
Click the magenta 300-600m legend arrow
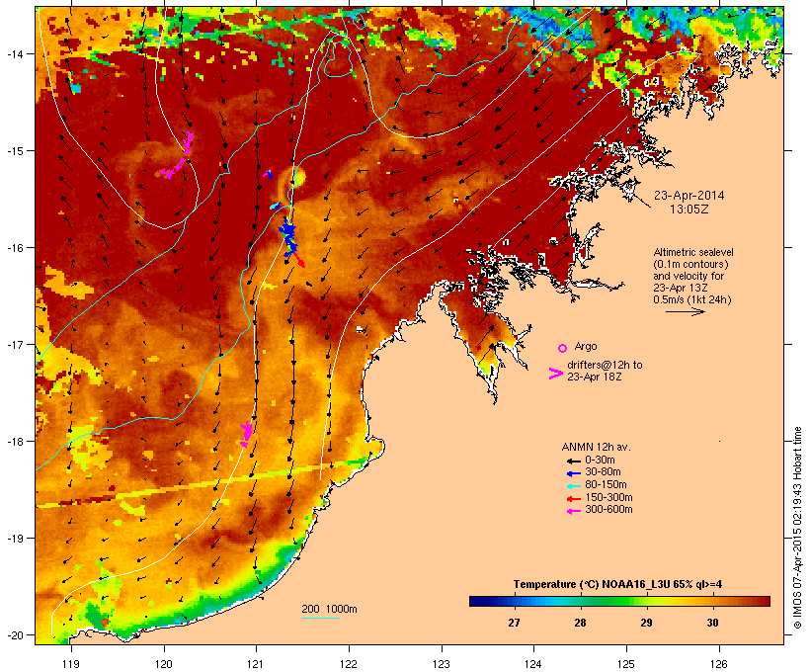click(x=573, y=511)
